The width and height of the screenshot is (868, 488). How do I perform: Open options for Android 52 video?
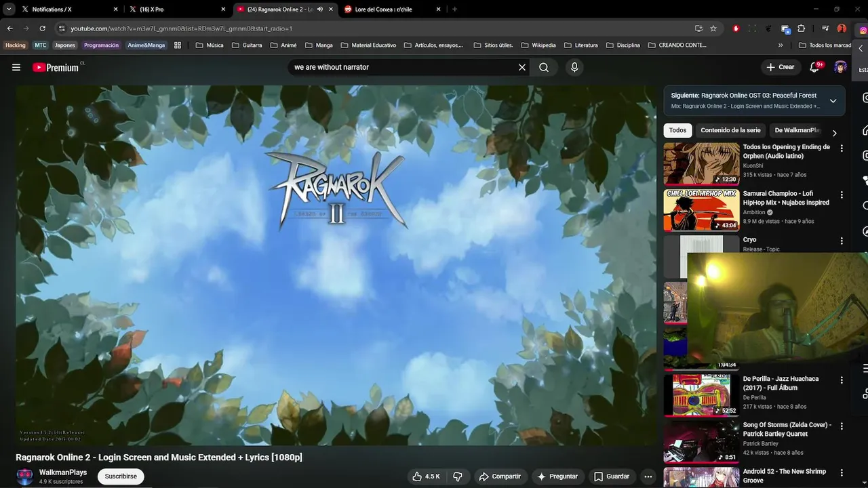(842, 472)
